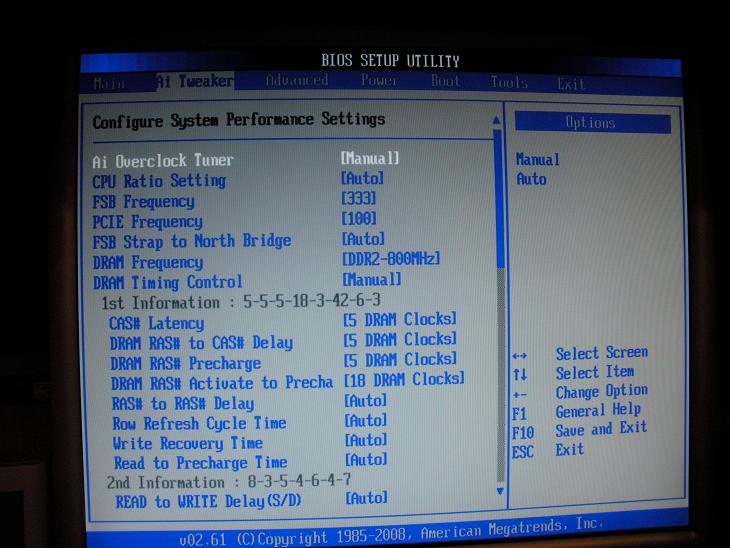
Task: Edit PCIE Frequency value 100
Action: pos(358,218)
